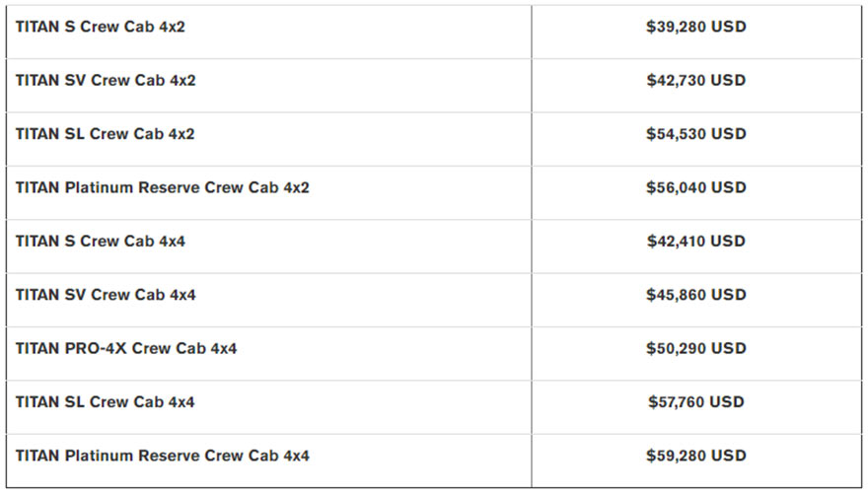The image size is (868, 494).
Task: Click the TITAN S Crew Cab 4x4 model name
Action: 101,242
